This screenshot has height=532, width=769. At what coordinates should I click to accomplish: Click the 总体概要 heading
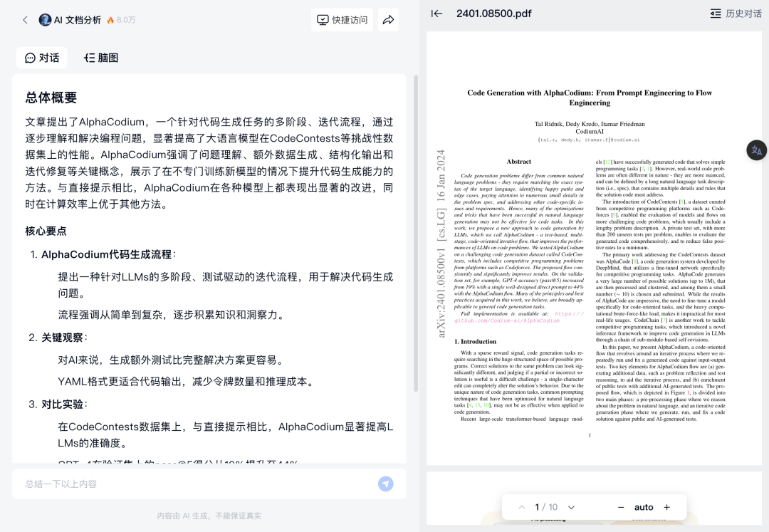pos(51,98)
